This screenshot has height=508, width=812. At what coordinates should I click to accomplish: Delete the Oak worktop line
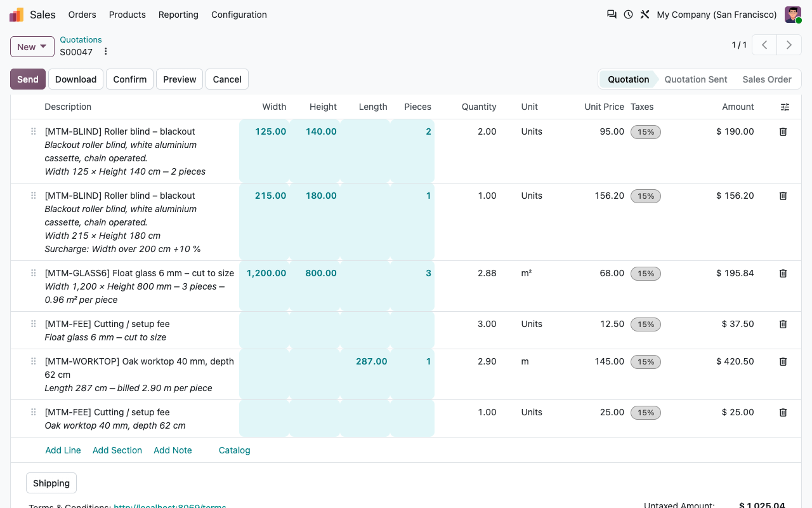tap(783, 361)
